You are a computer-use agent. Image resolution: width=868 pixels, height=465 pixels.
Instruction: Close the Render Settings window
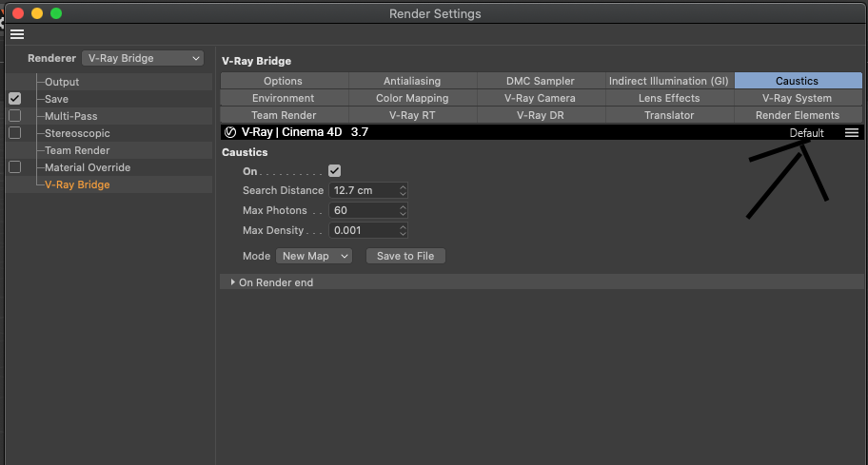(18, 13)
